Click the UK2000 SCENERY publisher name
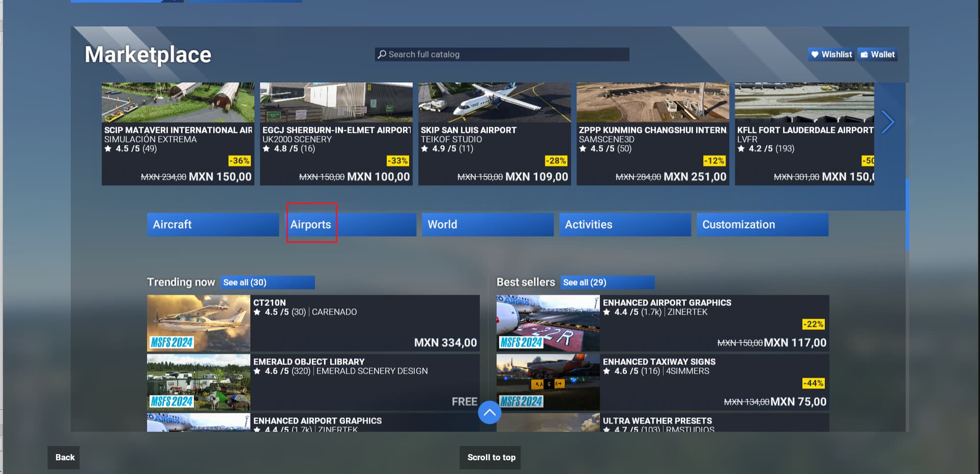This screenshot has width=980, height=474. pyautogui.click(x=297, y=139)
